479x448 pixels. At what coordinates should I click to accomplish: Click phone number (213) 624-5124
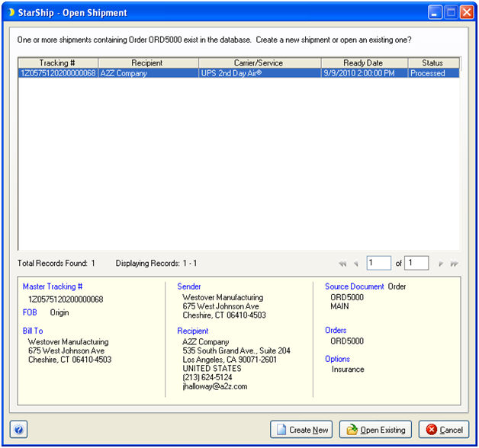pyautogui.click(x=207, y=377)
